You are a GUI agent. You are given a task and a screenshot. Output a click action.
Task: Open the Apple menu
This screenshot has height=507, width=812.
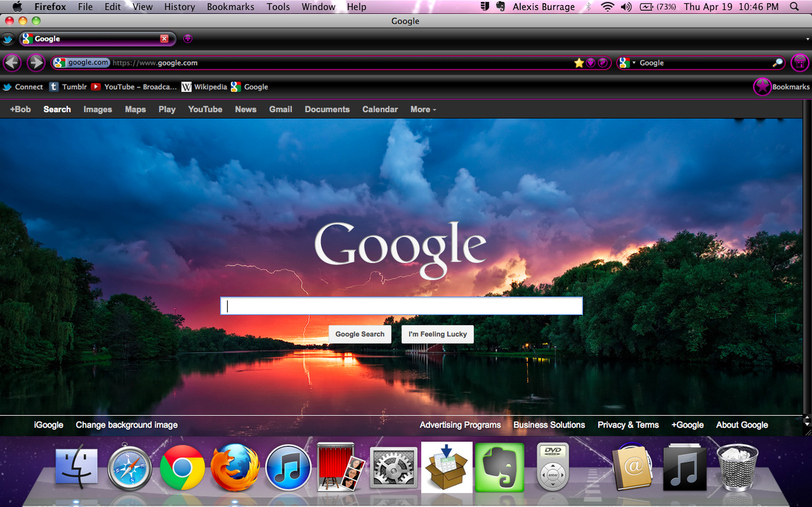click(17, 7)
